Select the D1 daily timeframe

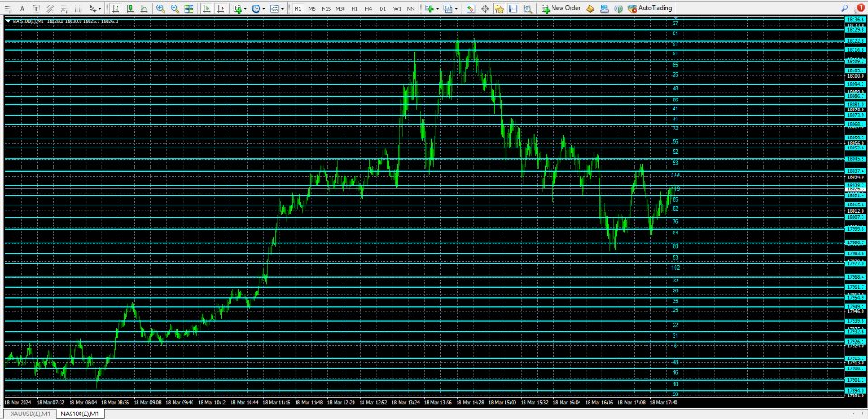click(382, 9)
